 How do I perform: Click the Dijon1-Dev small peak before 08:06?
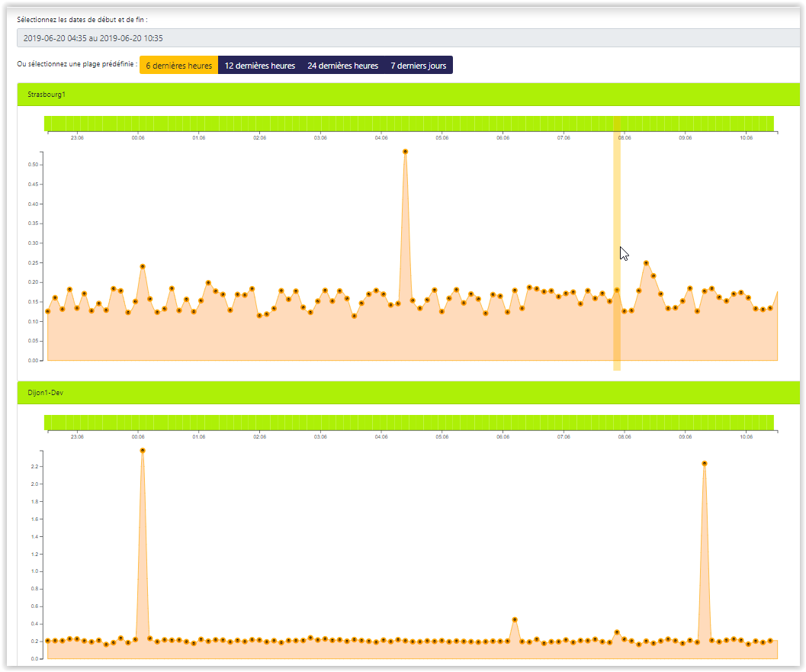tap(617, 632)
